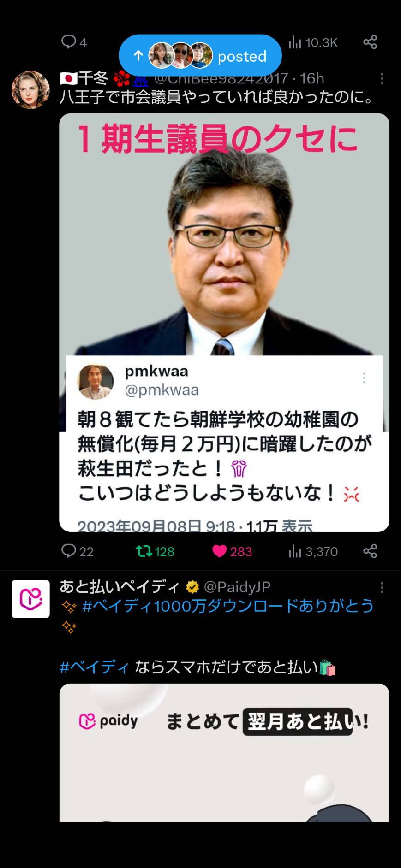401x868 pixels.
Task: Reply to post with 22 comments
Action: (x=78, y=551)
